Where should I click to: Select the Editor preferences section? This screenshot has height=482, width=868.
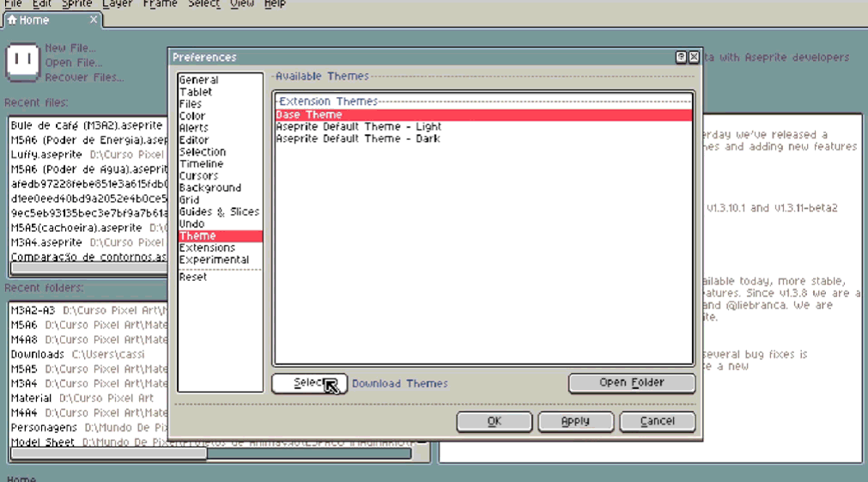(x=221, y=140)
